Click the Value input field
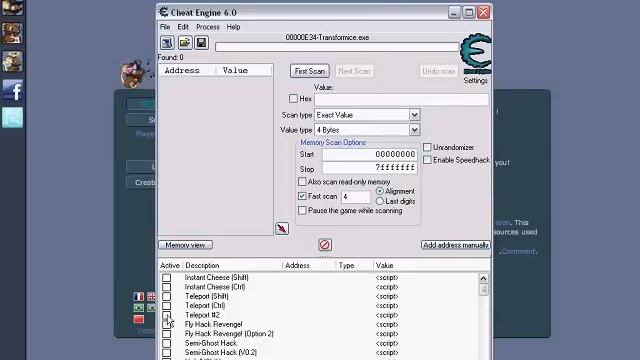The image size is (640, 360). point(401,99)
